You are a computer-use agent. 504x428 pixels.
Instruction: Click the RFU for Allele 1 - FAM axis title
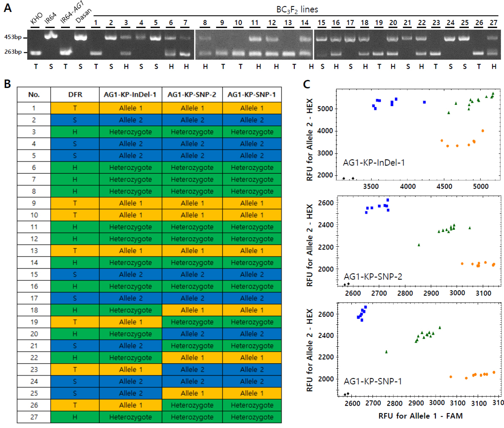420,416
